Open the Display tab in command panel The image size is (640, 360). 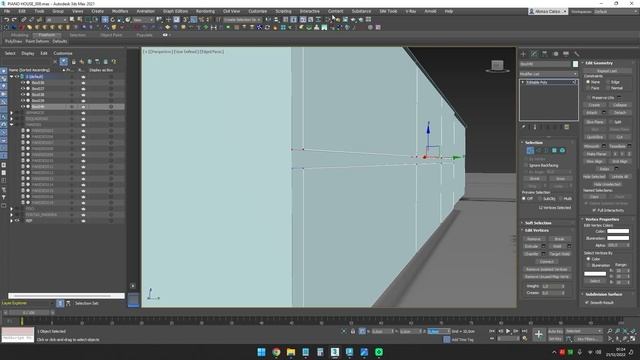[x=566, y=54]
